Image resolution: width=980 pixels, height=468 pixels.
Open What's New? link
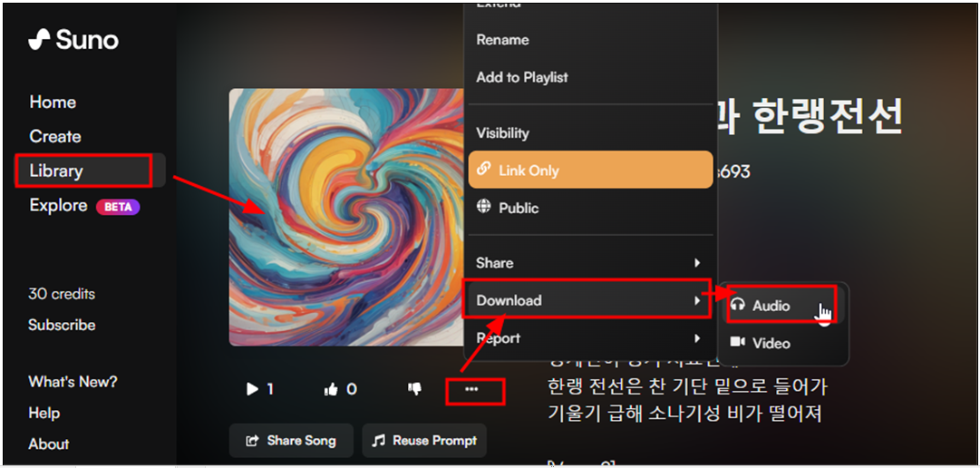pos(73,381)
